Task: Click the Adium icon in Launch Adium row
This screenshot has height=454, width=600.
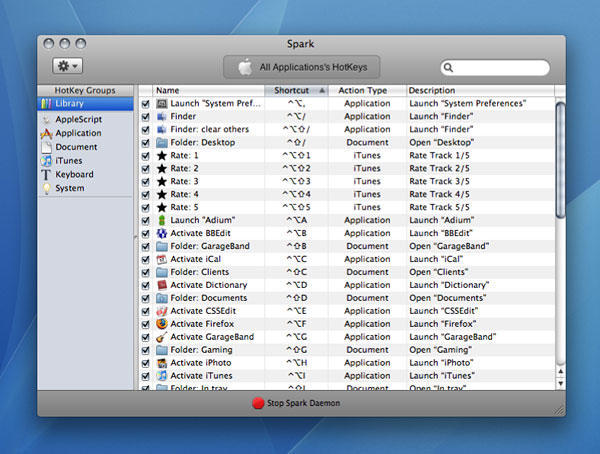Action: click(x=161, y=220)
